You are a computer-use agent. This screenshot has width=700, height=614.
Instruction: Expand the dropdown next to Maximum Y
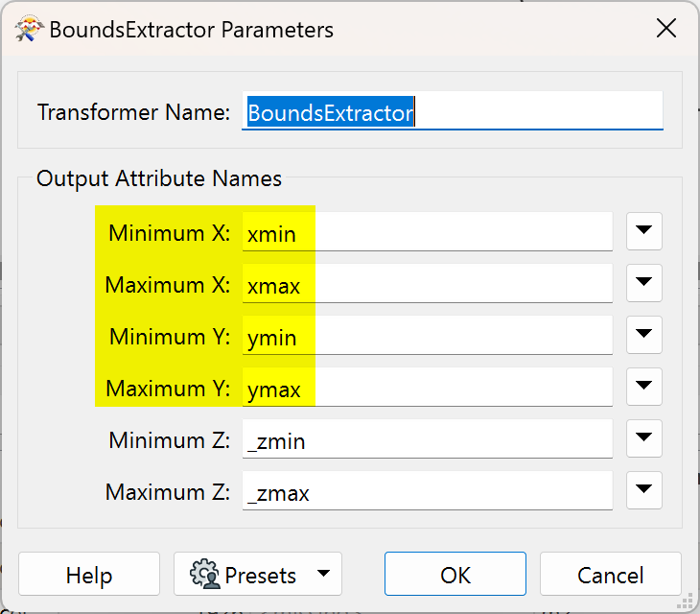coord(644,387)
